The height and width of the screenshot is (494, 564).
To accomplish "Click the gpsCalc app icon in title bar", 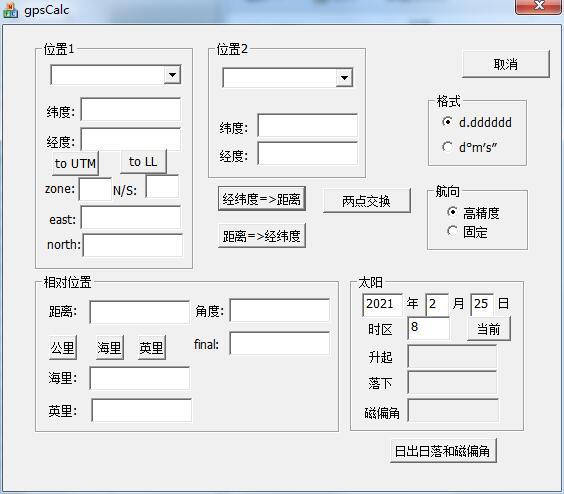I will [10, 10].
